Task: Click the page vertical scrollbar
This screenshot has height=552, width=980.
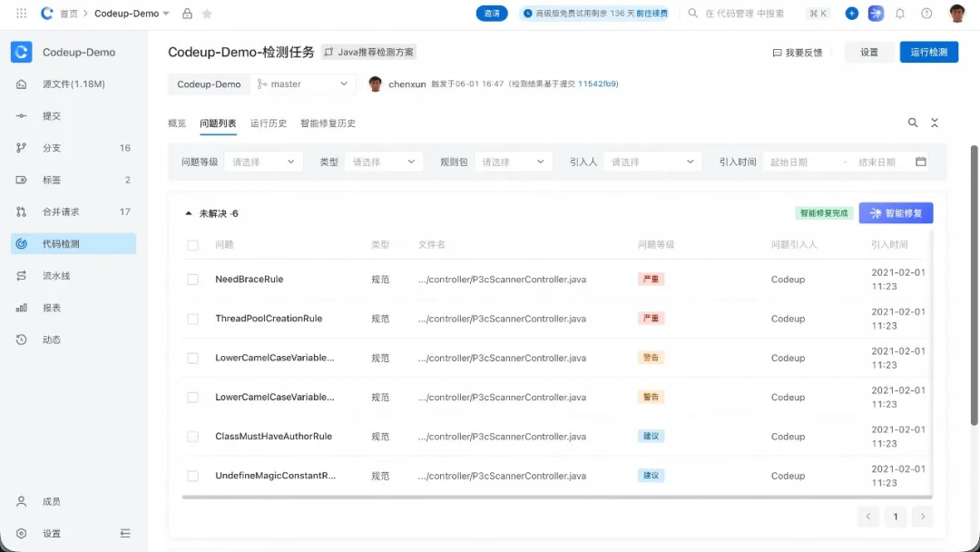Action: pos(974,286)
